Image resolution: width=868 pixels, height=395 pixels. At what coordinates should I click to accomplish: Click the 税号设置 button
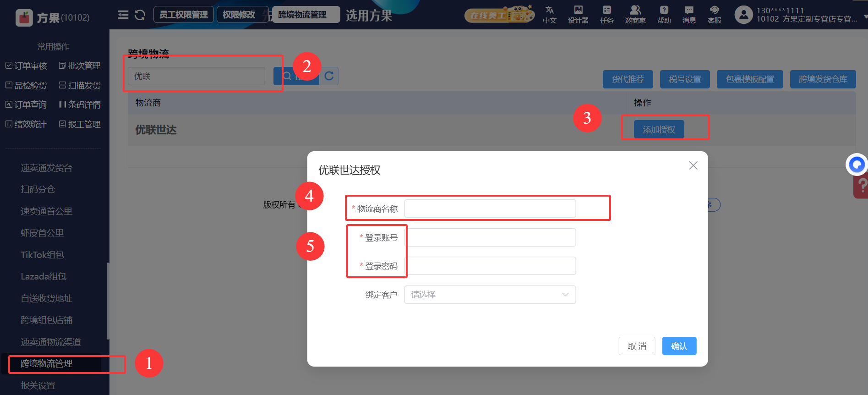pos(685,79)
